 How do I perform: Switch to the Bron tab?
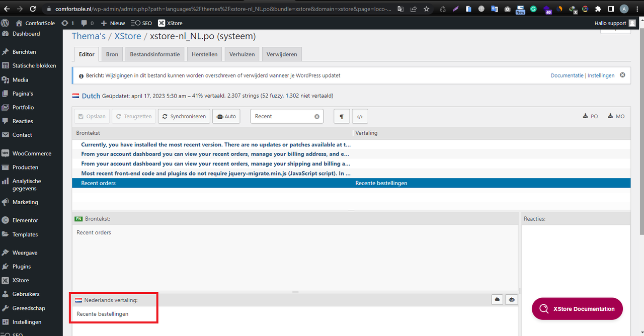(x=112, y=54)
